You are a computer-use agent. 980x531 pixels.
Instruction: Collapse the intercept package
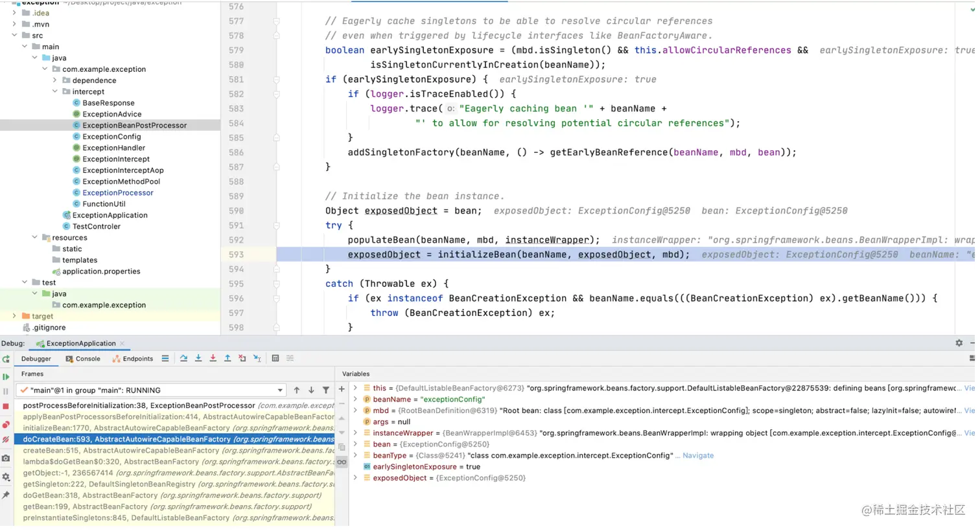click(x=55, y=92)
